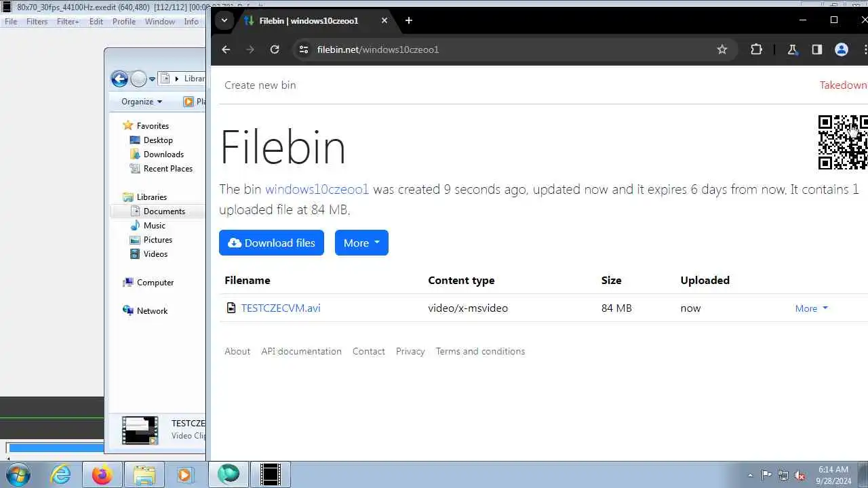
Task: Select Libraries in Explorer sidebar
Action: point(151,197)
